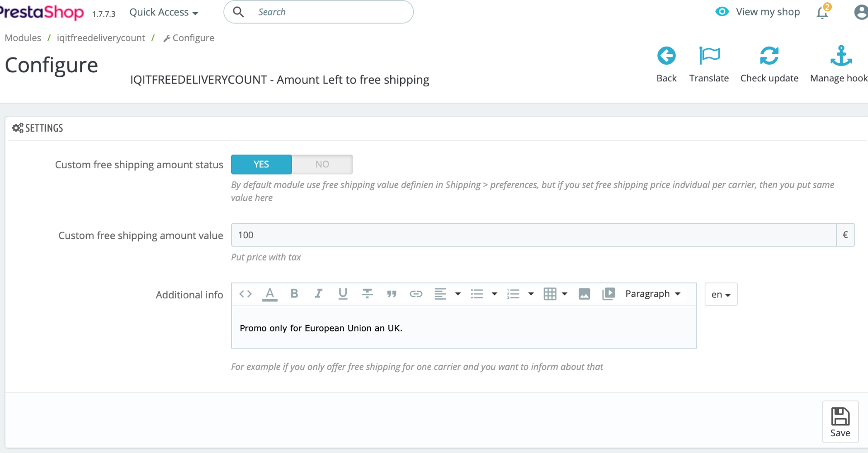868x453 pixels.
Task: Save the module settings
Action: [840, 422]
